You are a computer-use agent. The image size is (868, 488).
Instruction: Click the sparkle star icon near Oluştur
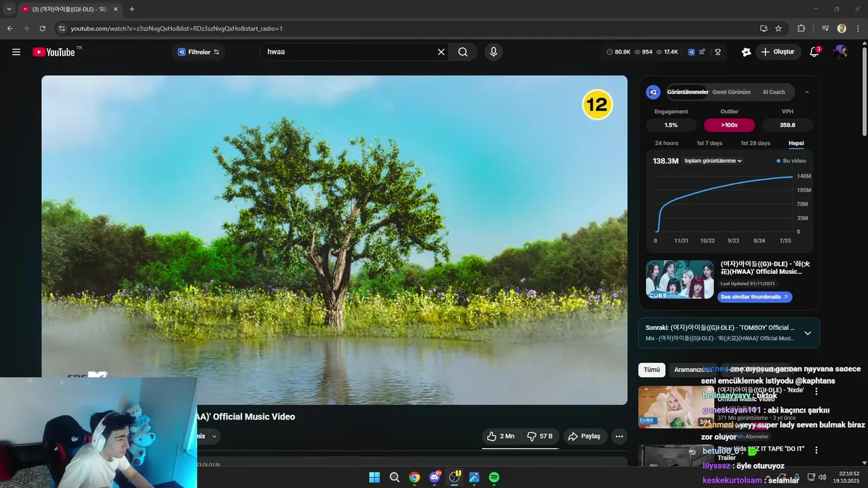(746, 52)
